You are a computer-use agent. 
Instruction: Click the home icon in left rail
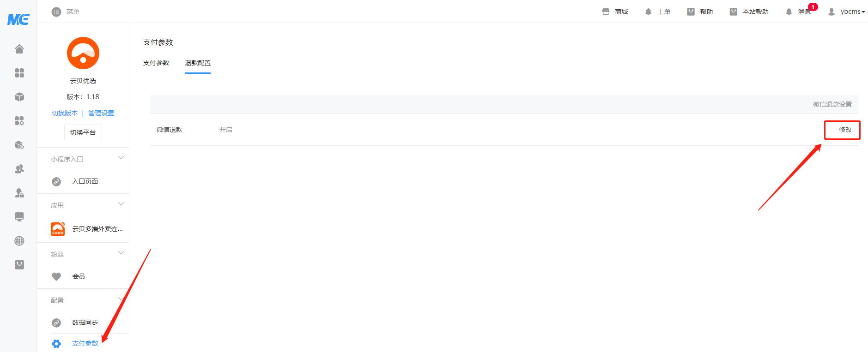click(19, 49)
